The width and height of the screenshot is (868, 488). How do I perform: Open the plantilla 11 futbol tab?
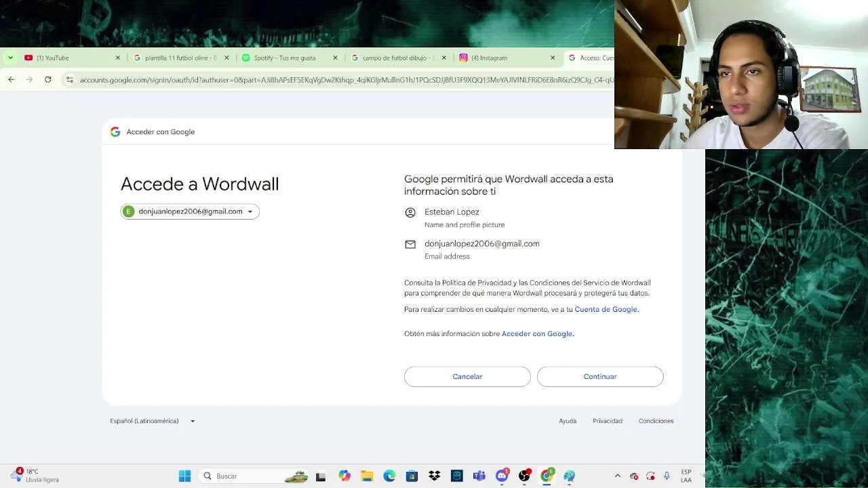(181, 58)
